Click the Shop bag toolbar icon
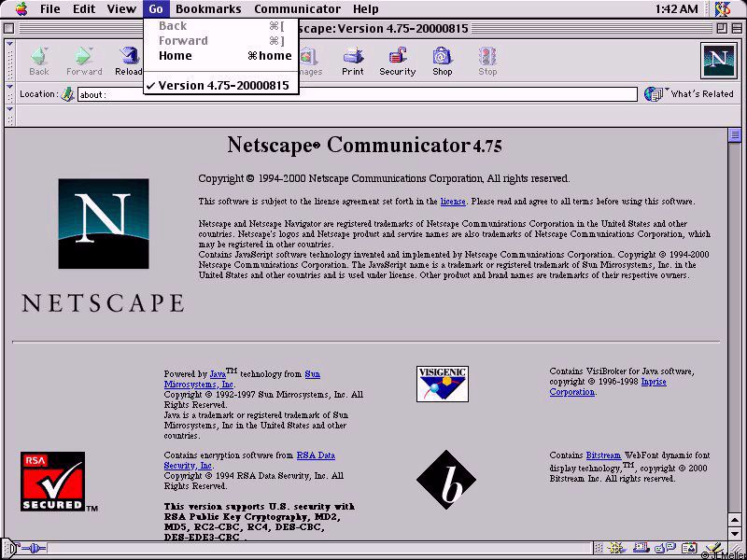747x560 pixels. pos(442,61)
